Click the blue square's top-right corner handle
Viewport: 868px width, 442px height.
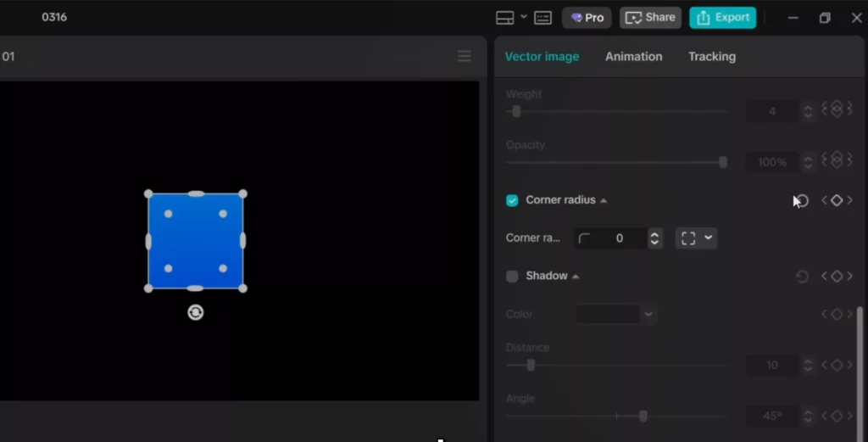[242, 194]
